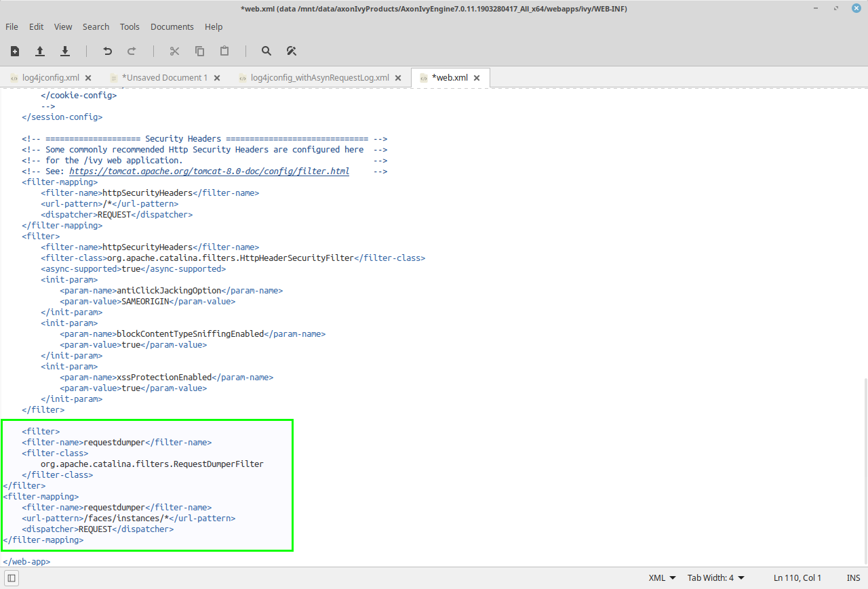Click the Security Headers comment line
This screenshot has width=868, height=589.
[x=204, y=139]
